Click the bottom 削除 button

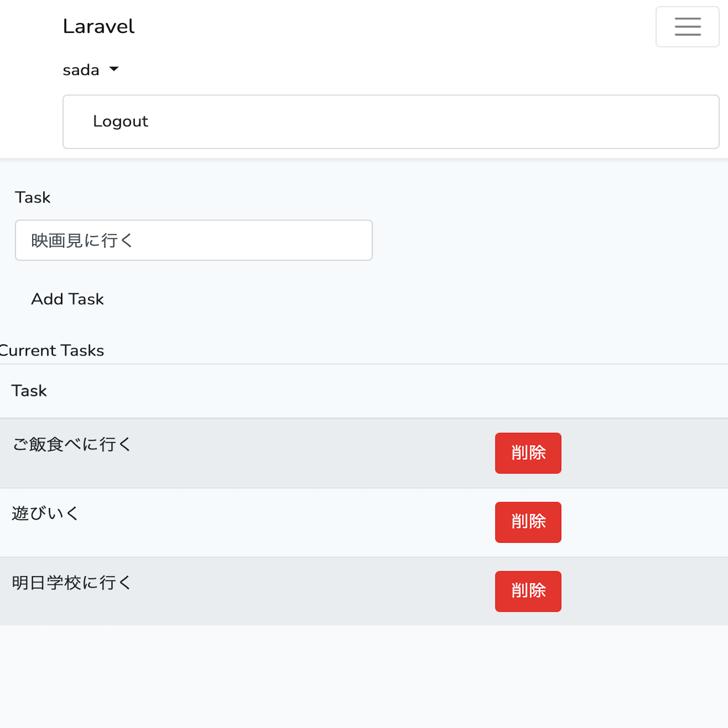[x=528, y=591]
